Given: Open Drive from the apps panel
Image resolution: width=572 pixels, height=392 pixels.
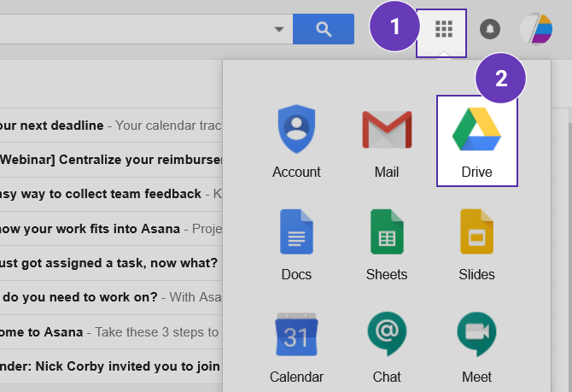Looking at the screenshot, I should pyautogui.click(x=476, y=141).
